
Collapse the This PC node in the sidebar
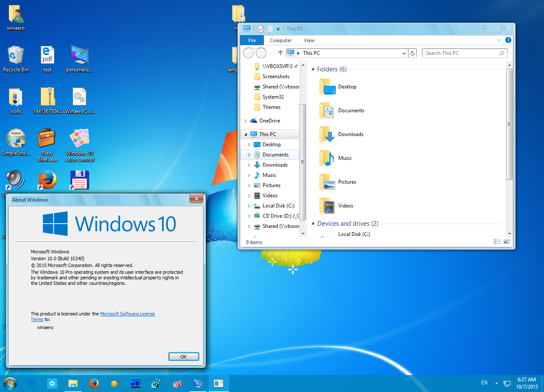coord(244,134)
